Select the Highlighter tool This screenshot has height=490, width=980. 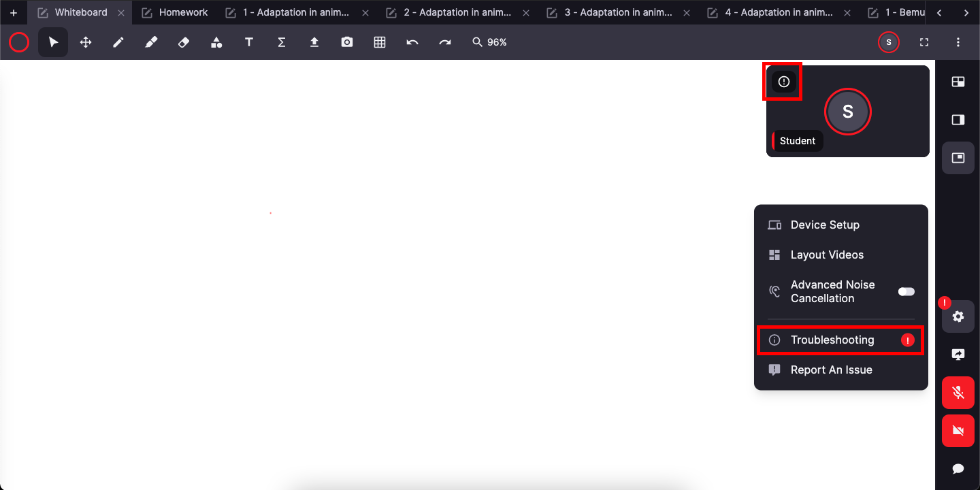click(x=151, y=42)
